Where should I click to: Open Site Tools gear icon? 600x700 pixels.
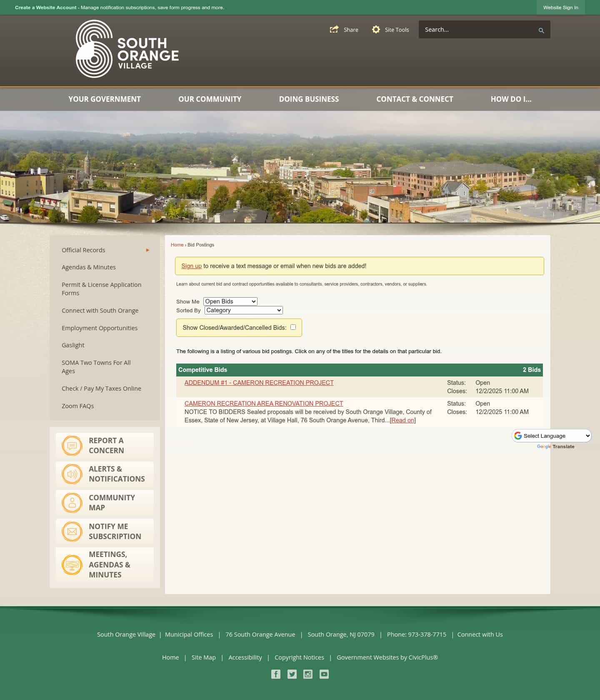point(376,30)
